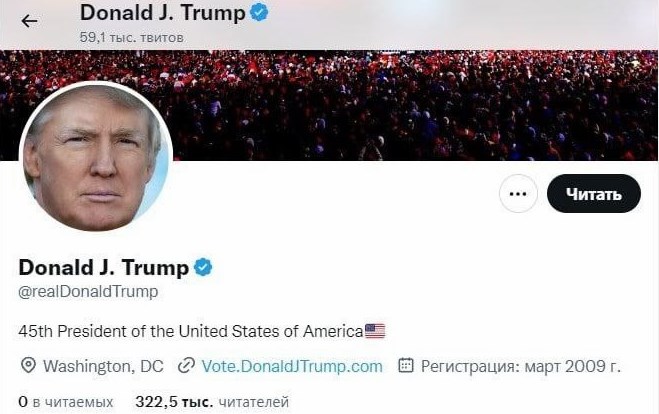Open the three-dot more options button

[518, 194]
